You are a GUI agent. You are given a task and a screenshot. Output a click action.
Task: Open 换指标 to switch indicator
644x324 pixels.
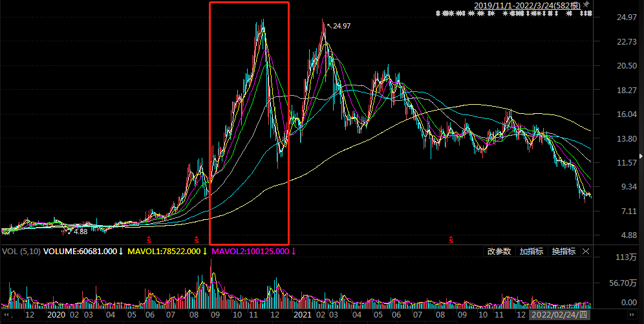pos(563,252)
